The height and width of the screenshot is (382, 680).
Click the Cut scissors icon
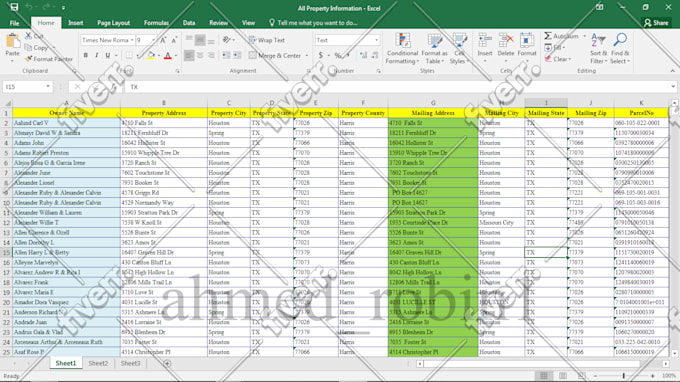point(28,36)
